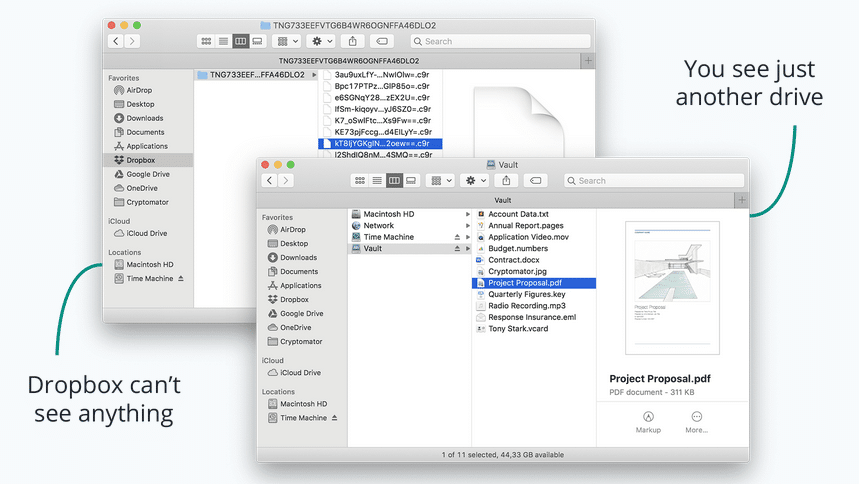This screenshot has width=859, height=484.
Task: Open action gear menu in Vault window
Action: (476, 180)
